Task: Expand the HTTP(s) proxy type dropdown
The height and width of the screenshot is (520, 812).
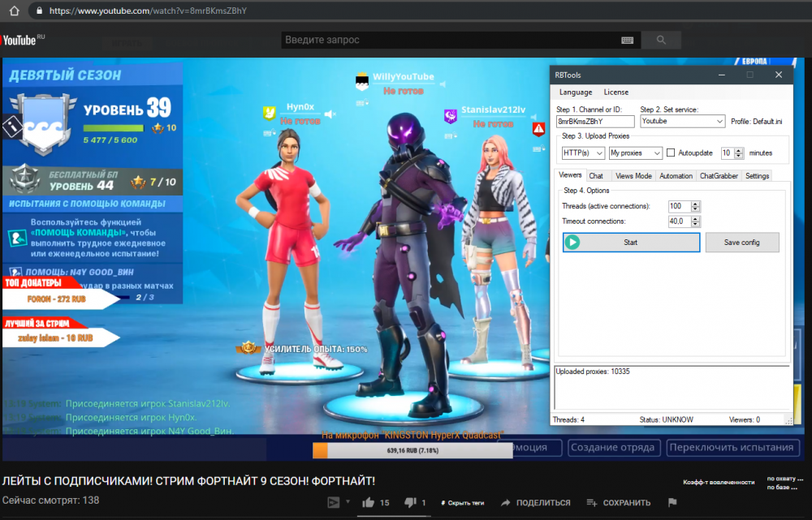Action: coord(583,153)
